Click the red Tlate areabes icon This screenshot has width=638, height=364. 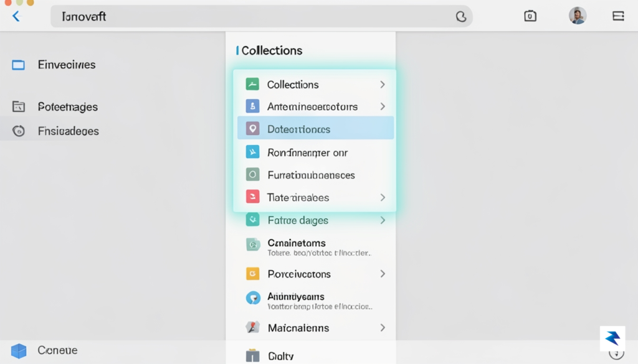252,197
